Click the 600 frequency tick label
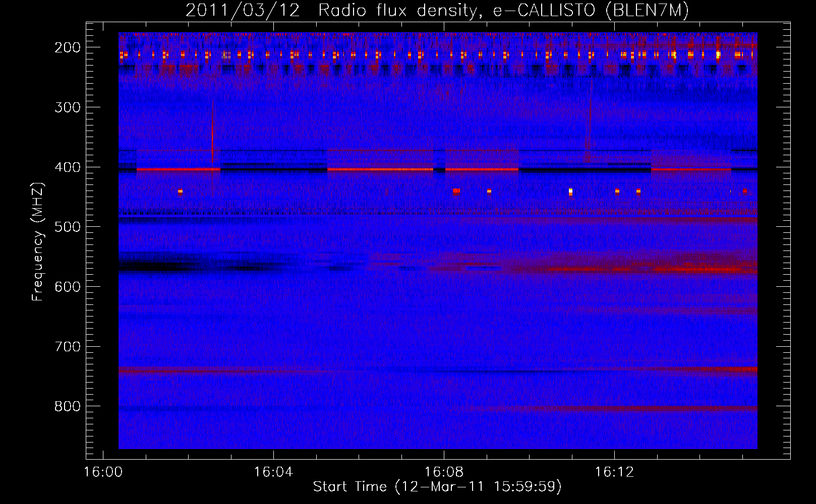The image size is (816, 504). [68, 287]
